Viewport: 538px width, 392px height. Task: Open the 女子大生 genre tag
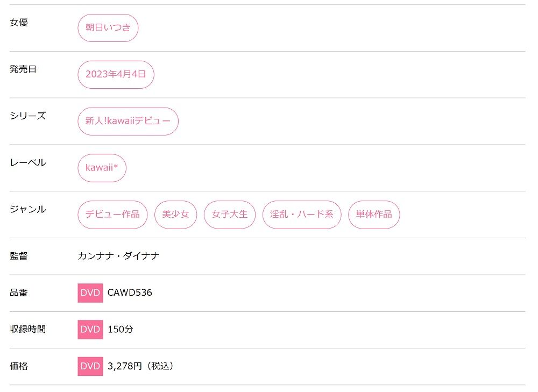(x=230, y=215)
